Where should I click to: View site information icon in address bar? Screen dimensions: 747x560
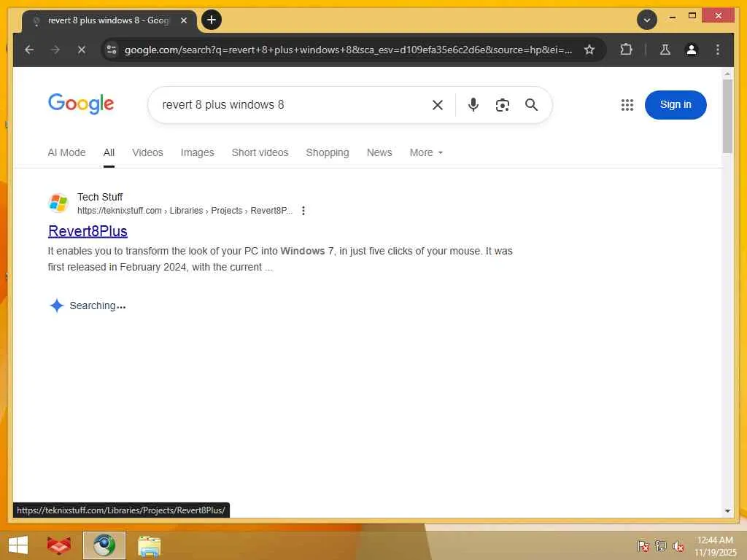point(112,50)
